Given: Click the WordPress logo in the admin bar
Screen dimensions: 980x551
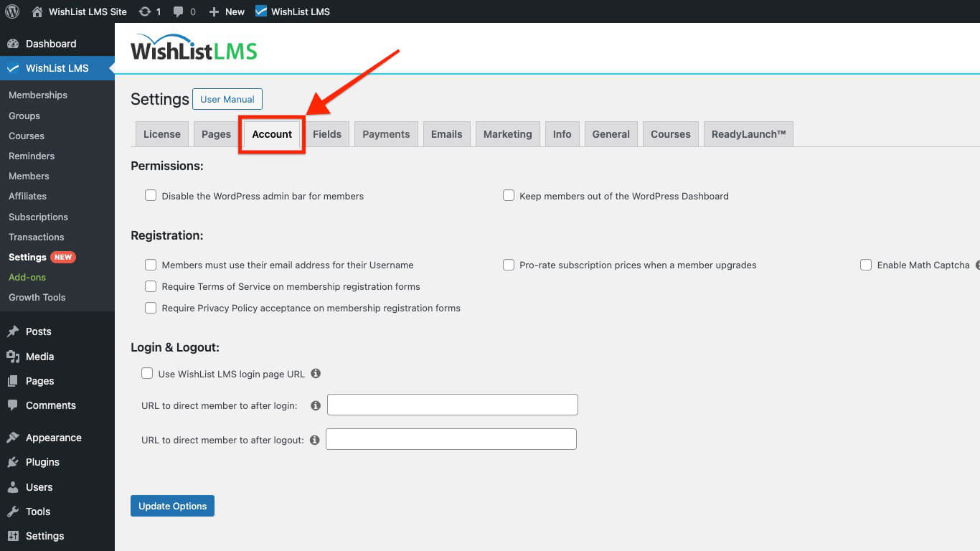Looking at the screenshot, I should click(11, 11).
